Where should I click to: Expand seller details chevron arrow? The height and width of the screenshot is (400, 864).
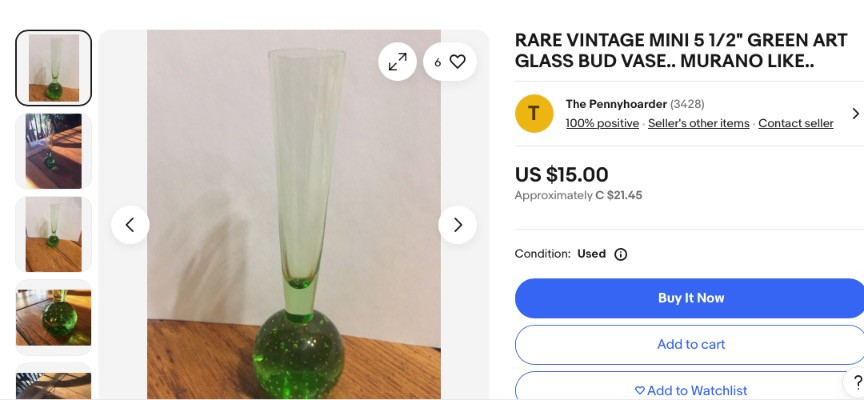pyautogui.click(x=855, y=113)
